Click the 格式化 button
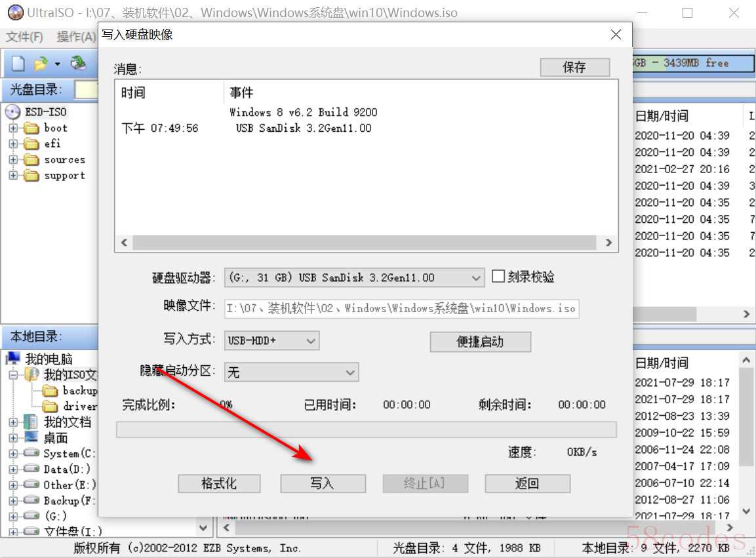 coord(220,483)
